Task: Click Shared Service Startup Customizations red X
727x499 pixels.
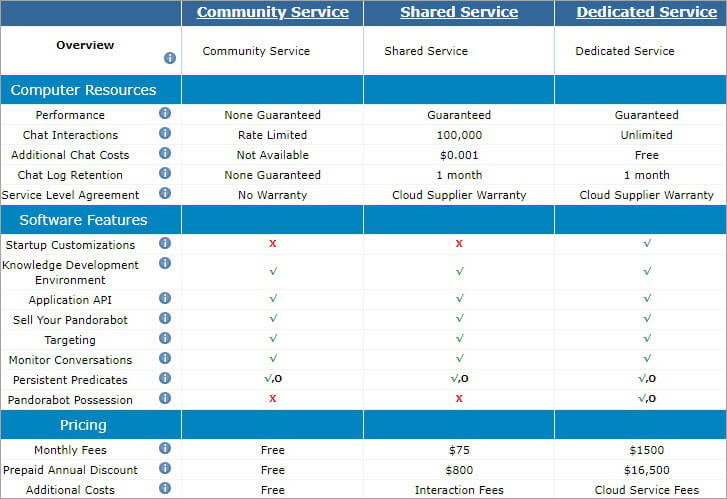Action: pyautogui.click(x=459, y=243)
